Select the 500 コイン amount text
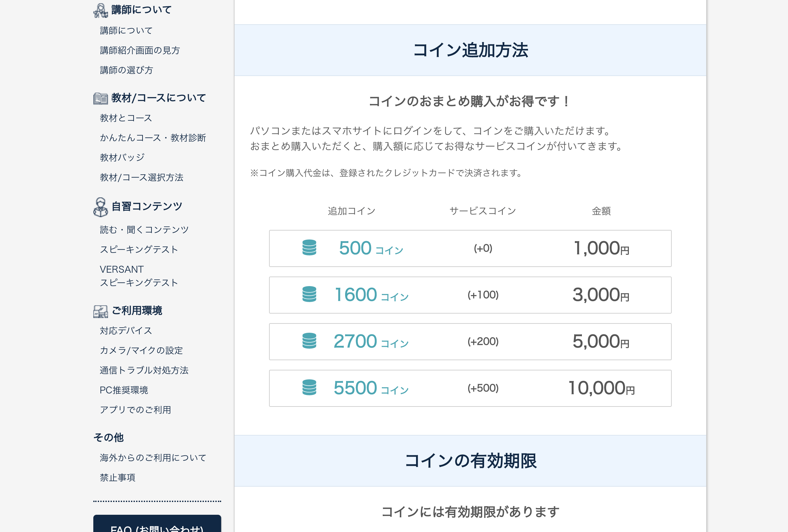This screenshot has width=788, height=532. pyautogui.click(x=371, y=248)
